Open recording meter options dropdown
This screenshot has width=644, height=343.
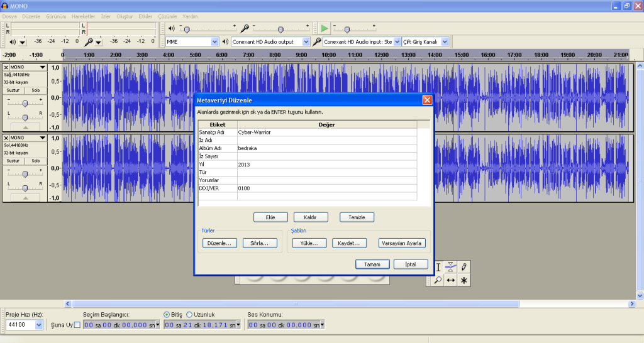tap(99, 42)
